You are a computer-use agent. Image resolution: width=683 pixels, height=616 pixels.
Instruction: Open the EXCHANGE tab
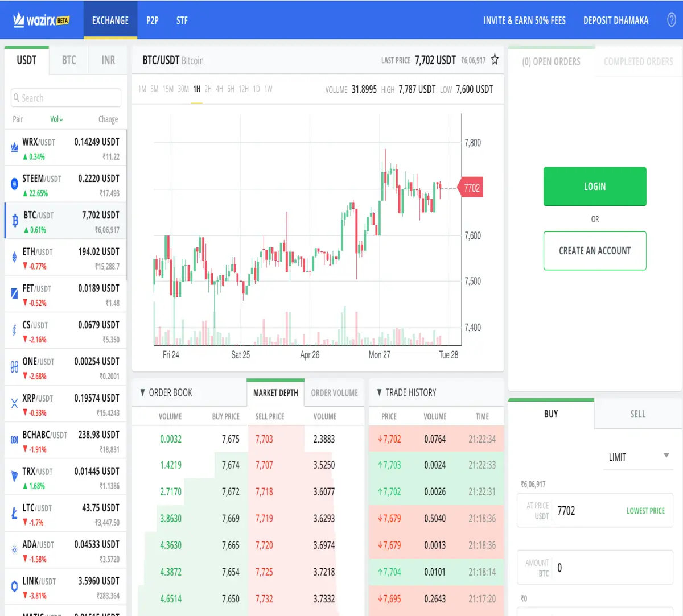110,20
